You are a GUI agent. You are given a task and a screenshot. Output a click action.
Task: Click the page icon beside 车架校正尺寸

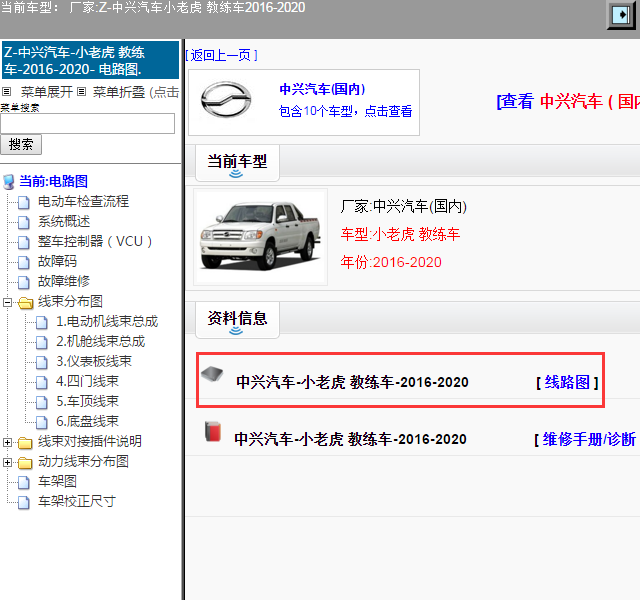tap(24, 502)
